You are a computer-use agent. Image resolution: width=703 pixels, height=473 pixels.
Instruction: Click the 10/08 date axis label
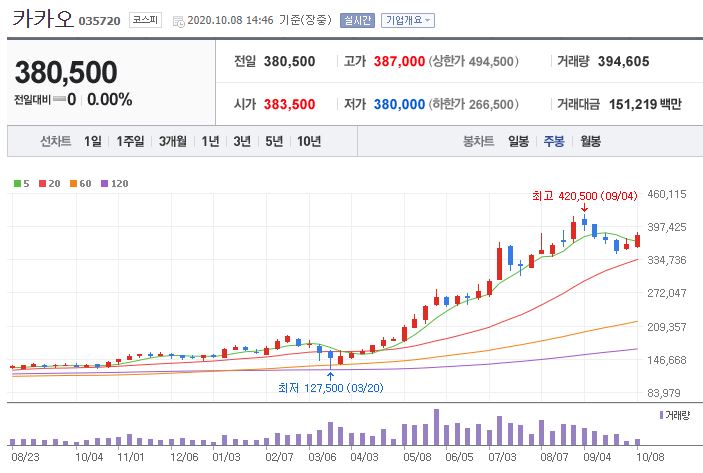(651, 457)
